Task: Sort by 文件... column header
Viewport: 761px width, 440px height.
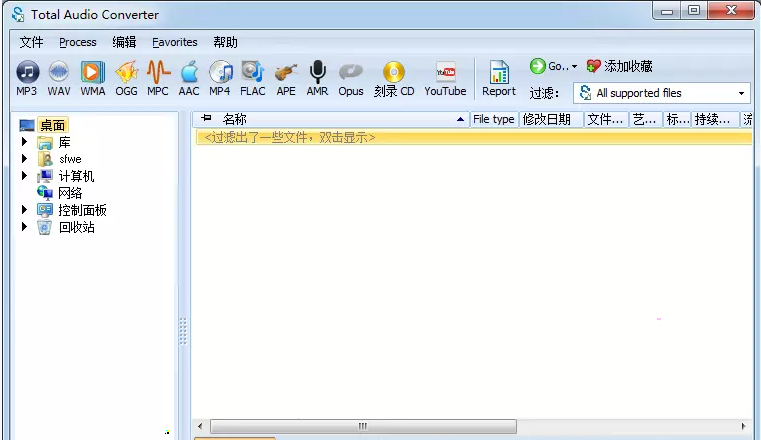Action: click(606, 119)
